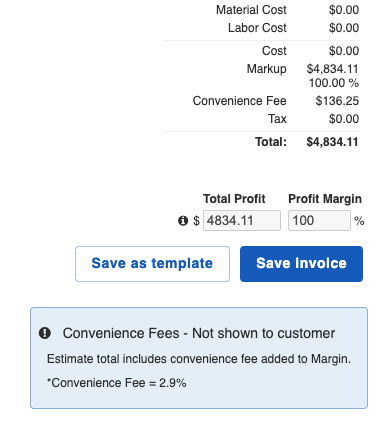This screenshot has width=376, height=422.
Task: Click the Markup row label
Action: 266,69
